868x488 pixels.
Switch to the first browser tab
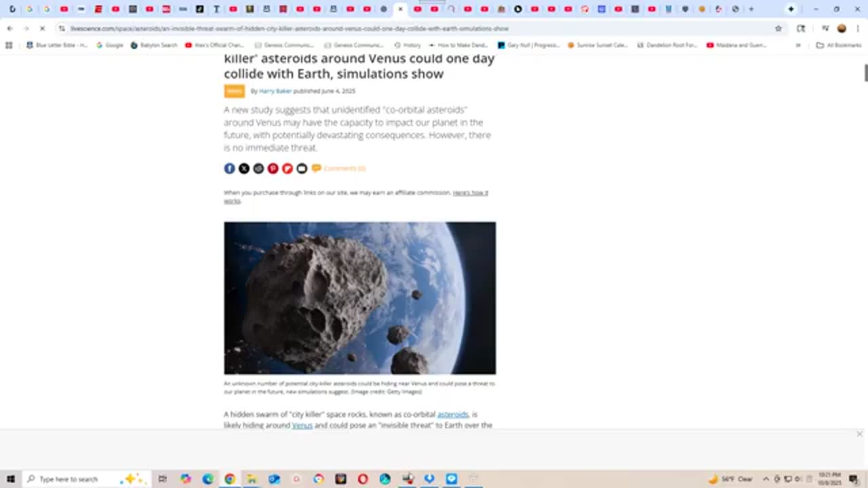click(12, 9)
